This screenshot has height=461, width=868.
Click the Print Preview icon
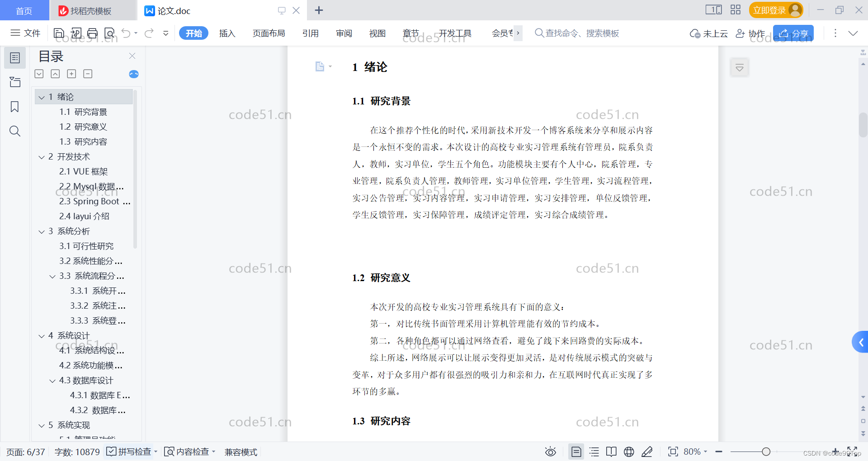(109, 33)
